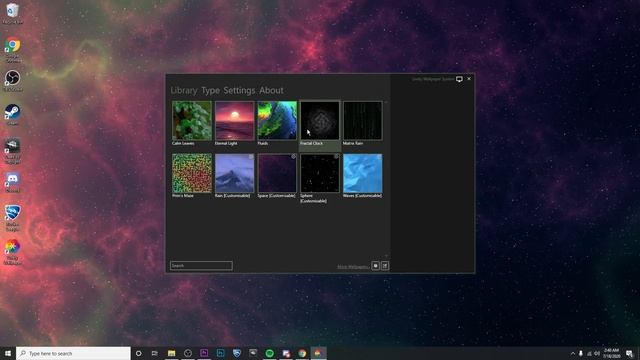Open Photoshop from the taskbar
This screenshot has height=360, width=640.
tap(220, 353)
